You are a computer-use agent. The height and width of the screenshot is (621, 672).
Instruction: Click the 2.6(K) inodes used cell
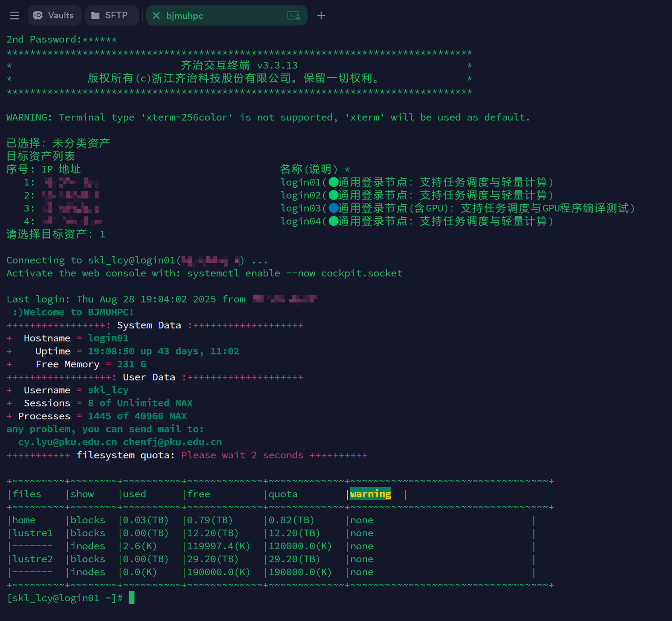(x=140, y=546)
